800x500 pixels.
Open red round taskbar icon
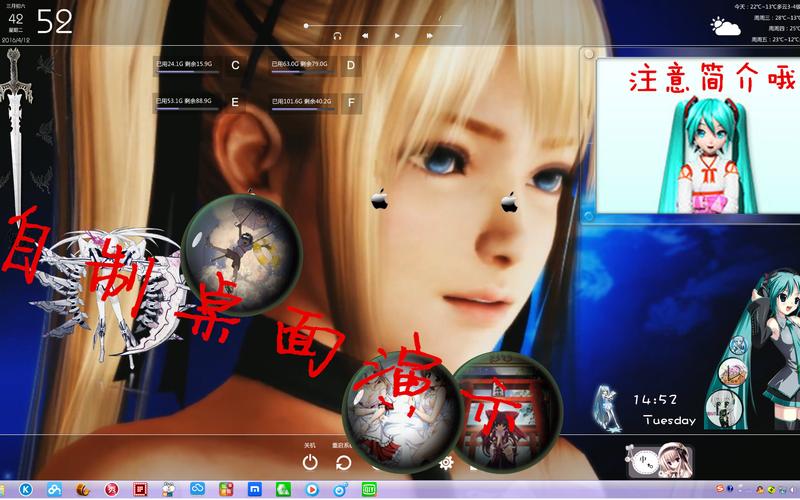tap(111, 490)
